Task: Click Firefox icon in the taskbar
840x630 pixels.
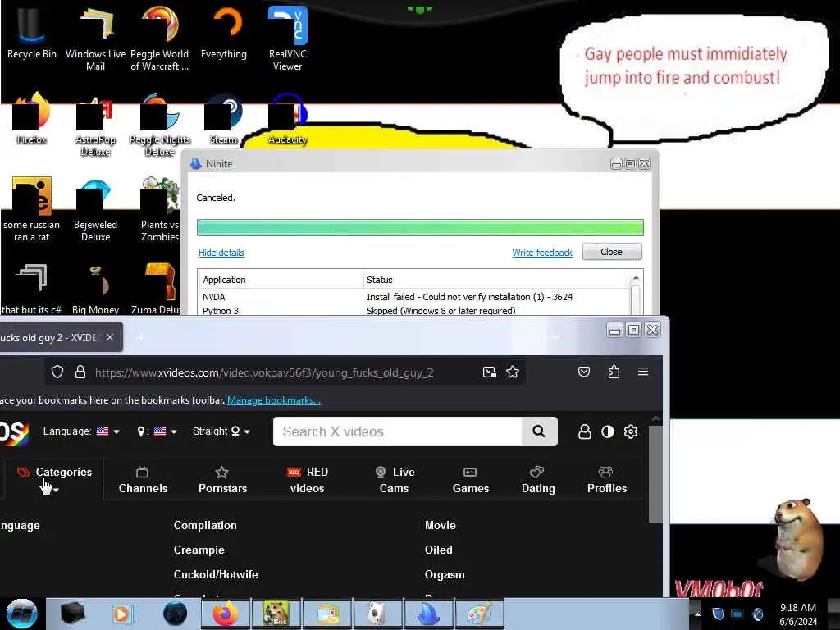Action: (x=225, y=614)
